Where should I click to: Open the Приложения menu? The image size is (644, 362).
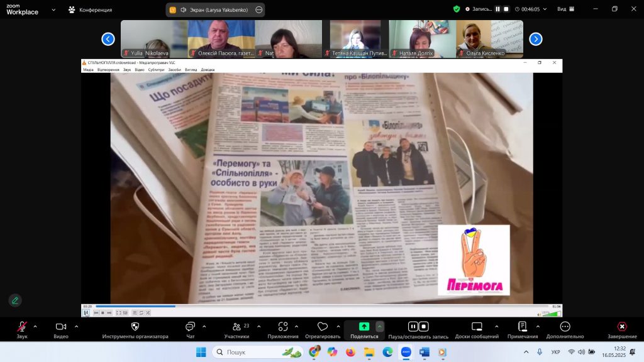pos(283,330)
